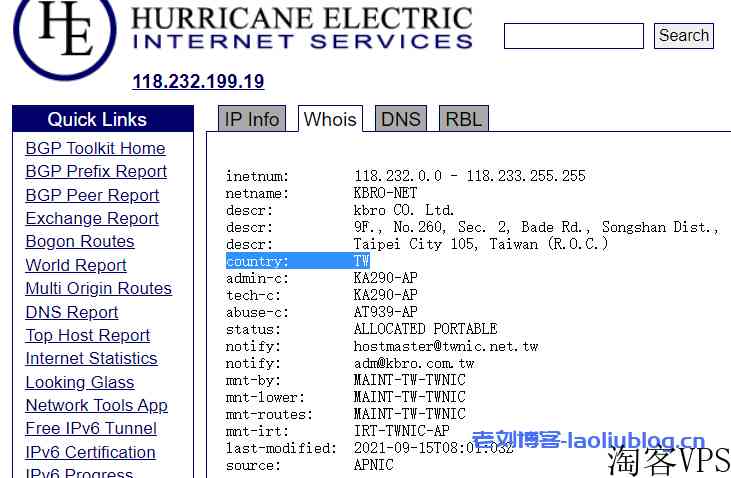The width and height of the screenshot is (731, 478).
Task: Open Top Host Report link
Action: click(88, 335)
